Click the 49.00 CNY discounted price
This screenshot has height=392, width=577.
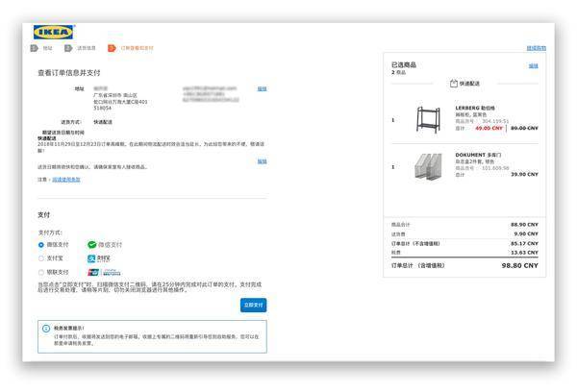tap(489, 129)
